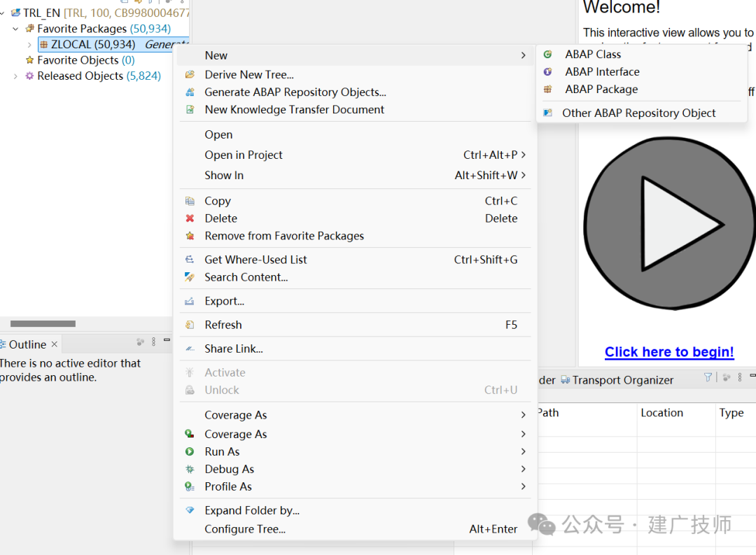Click the Generate ABAP Repository Objects icon
The width and height of the screenshot is (756, 555).
(x=190, y=92)
